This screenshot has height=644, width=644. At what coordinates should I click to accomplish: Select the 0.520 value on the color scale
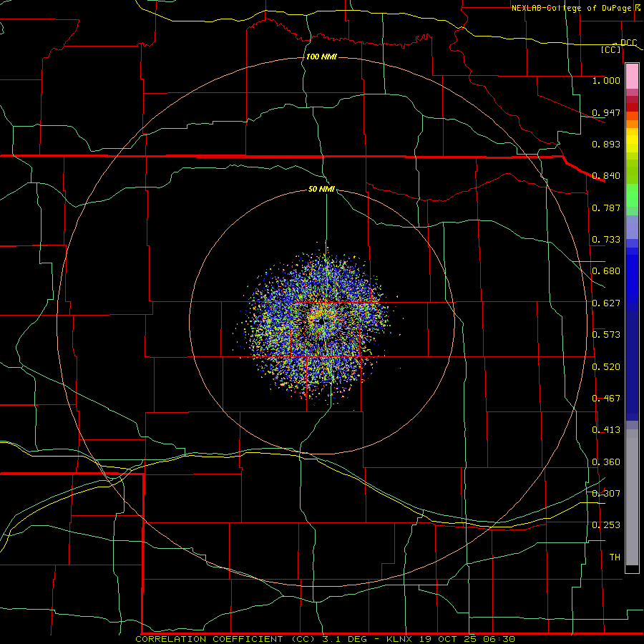point(606,366)
